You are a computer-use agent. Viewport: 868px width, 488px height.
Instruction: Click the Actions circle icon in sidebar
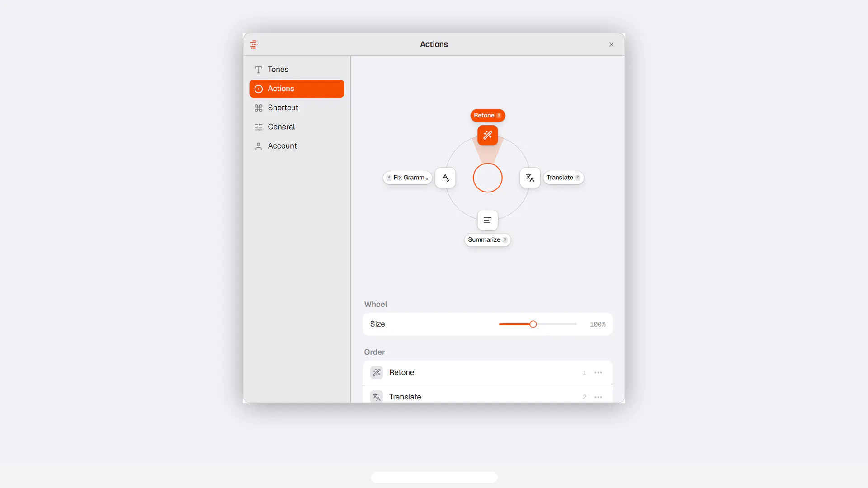click(x=259, y=89)
